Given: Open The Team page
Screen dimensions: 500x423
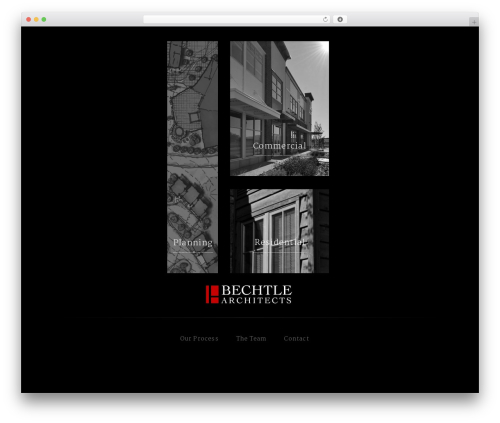Looking at the screenshot, I should click(x=251, y=338).
